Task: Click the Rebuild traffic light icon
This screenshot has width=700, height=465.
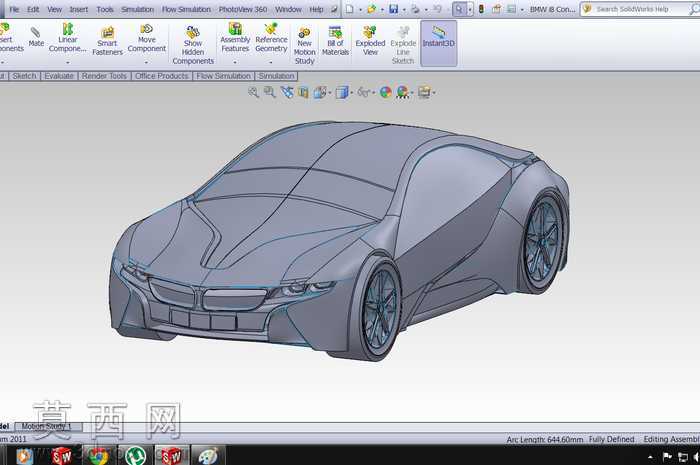Action: (481, 9)
